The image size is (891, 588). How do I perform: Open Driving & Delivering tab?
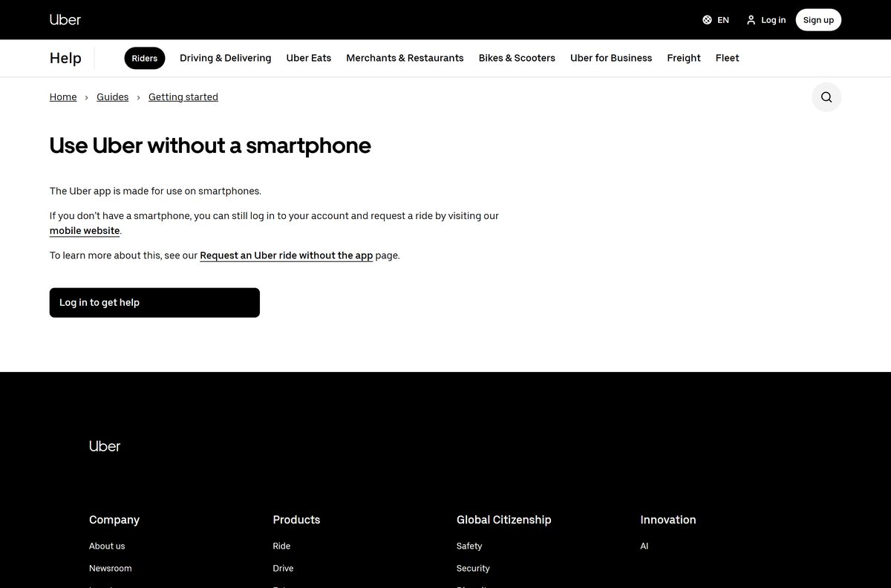(x=226, y=58)
